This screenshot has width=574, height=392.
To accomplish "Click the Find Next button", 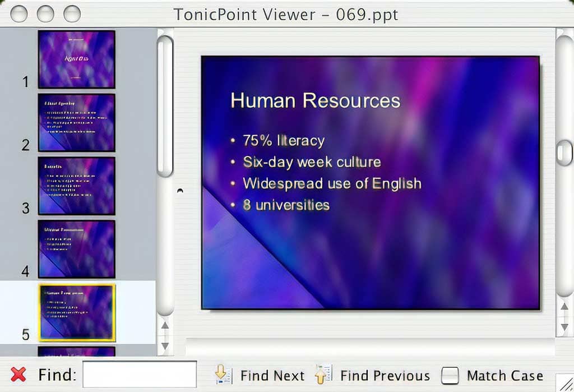I will 272,375.
